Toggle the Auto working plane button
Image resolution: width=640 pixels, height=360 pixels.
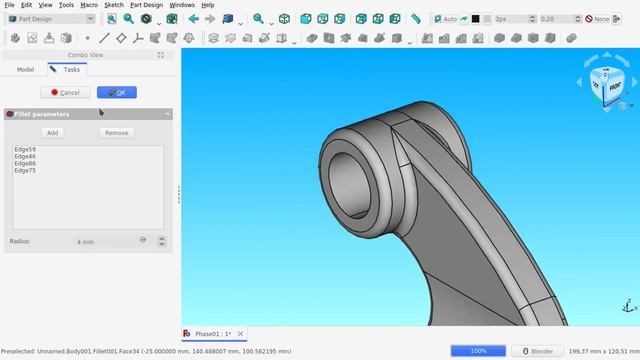tap(445, 19)
